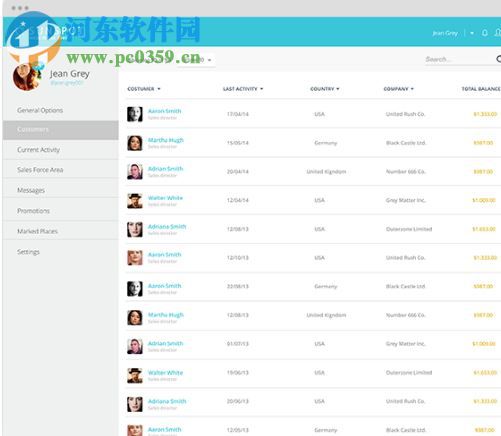
Task: Select the balance in the 12/04/14 row
Action: 484,200
